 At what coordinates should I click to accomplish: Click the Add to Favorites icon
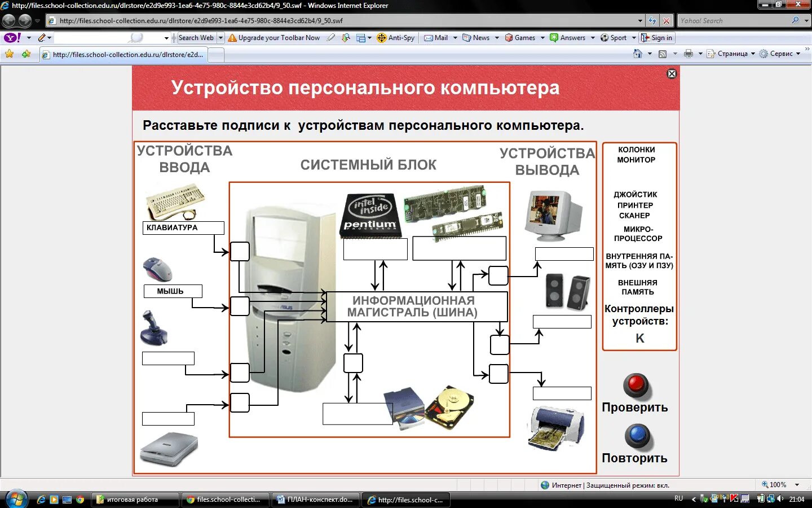[x=26, y=54]
